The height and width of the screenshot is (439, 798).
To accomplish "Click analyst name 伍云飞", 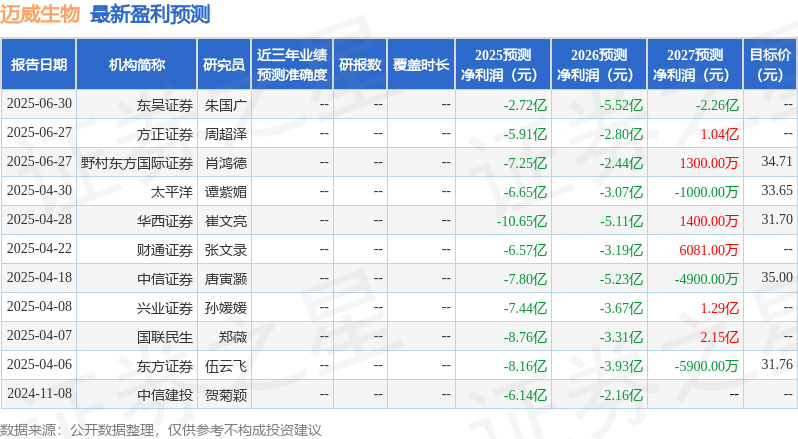I will 225,366.
